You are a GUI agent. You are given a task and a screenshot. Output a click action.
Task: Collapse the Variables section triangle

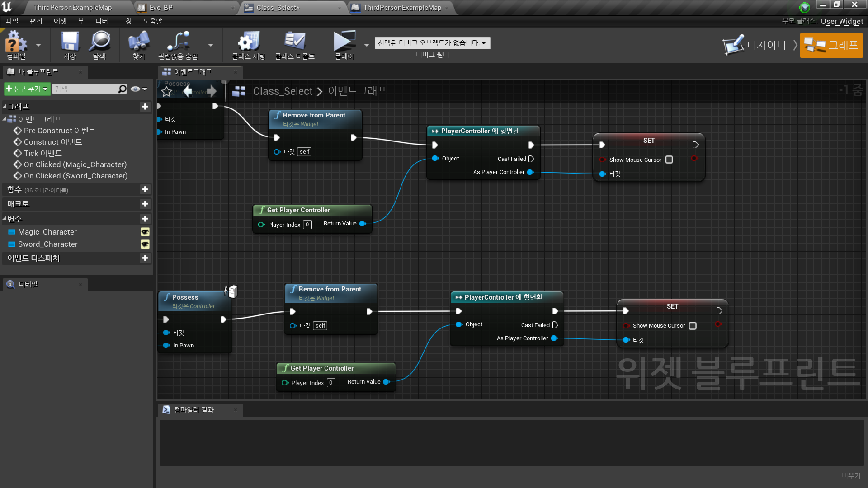pos(5,219)
